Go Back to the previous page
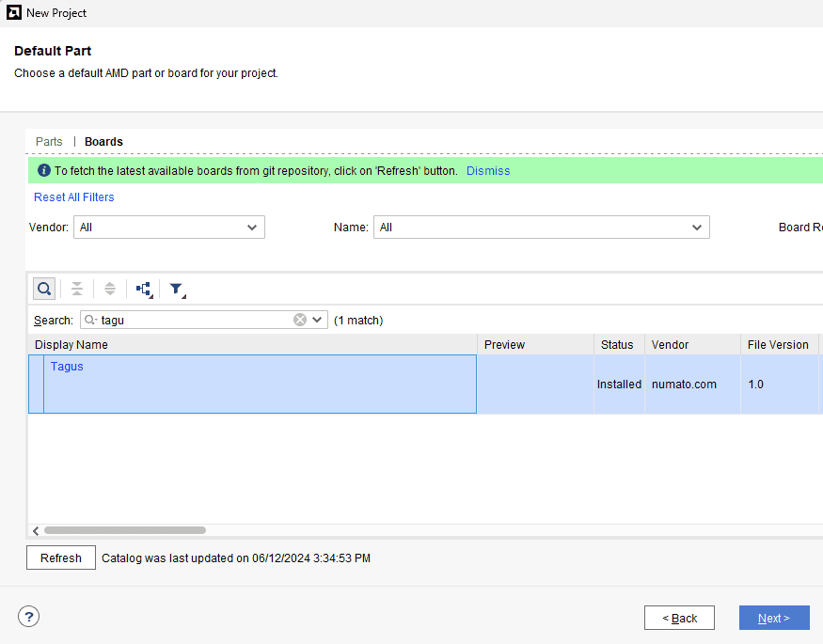Screen dimensions: 823x644 tap(679, 618)
